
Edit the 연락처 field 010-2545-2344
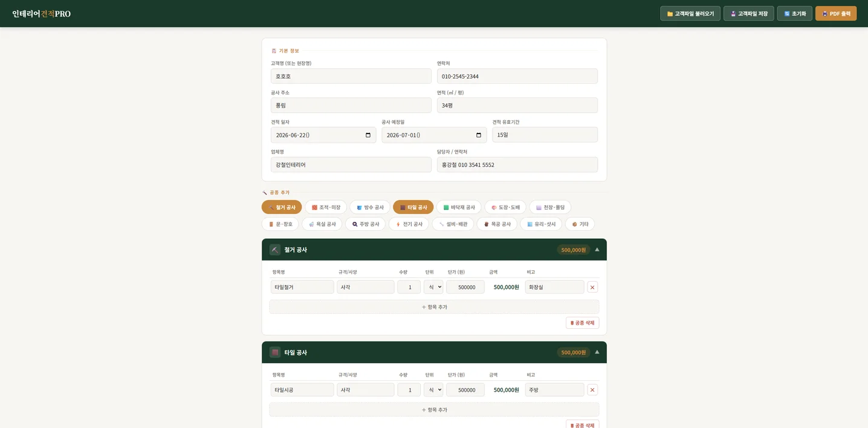(517, 76)
